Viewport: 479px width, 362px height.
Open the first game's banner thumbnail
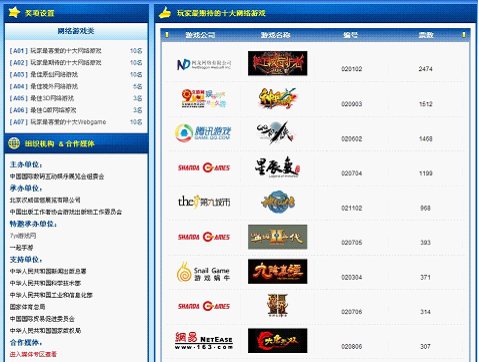[277, 63]
